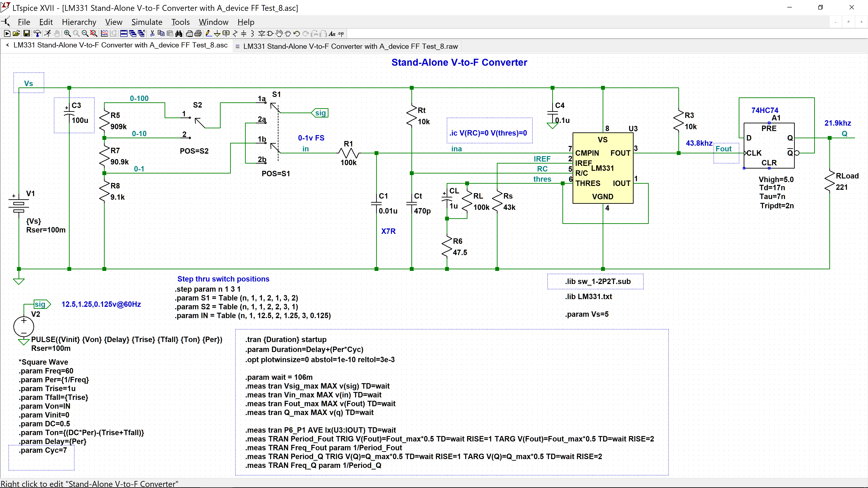Click the LM331 U3 chip symbol
The height and width of the screenshot is (488, 868).
(x=603, y=168)
